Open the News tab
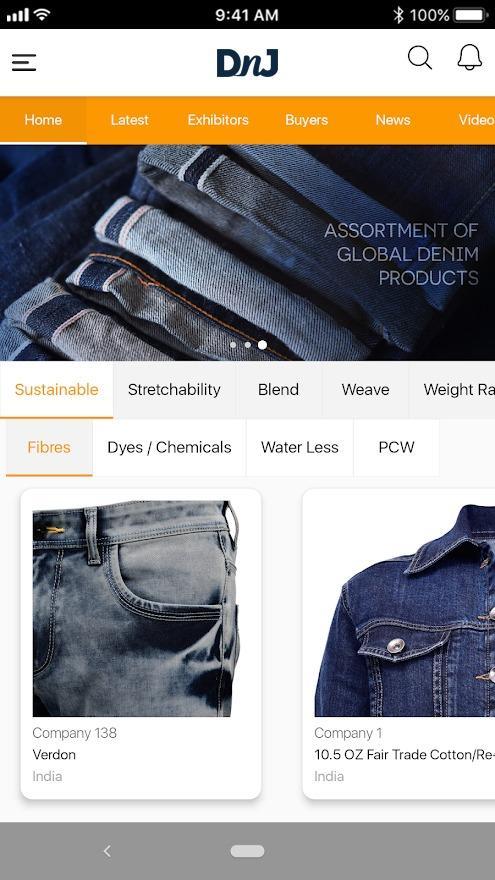 [x=393, y=120]
